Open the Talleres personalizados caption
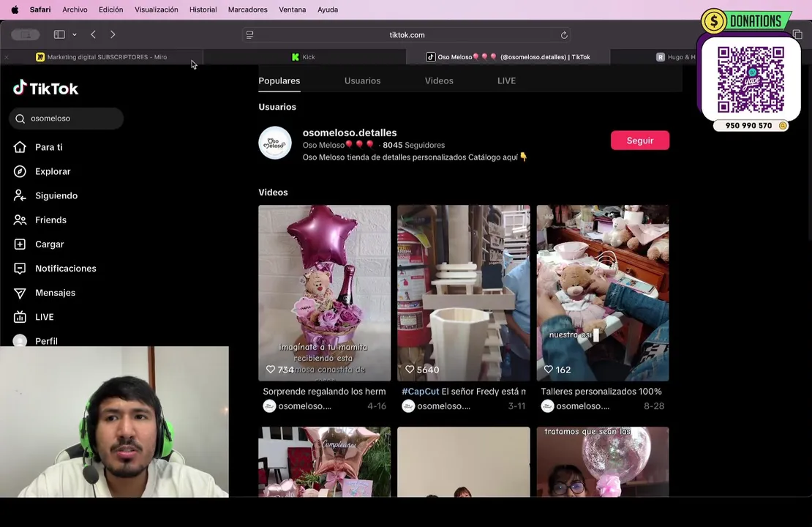This screenshot has height=527, width=812. pos(601,392)
